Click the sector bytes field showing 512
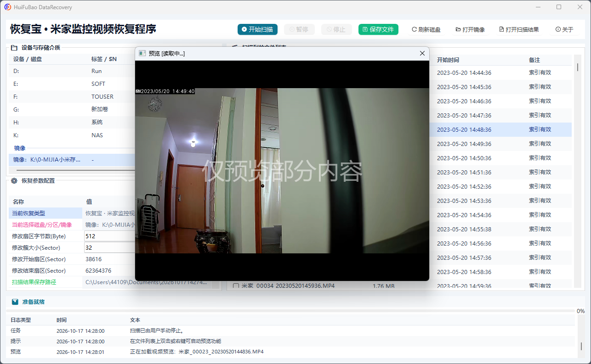The width and height of the screenshot is (591, 364). point(109,236)
